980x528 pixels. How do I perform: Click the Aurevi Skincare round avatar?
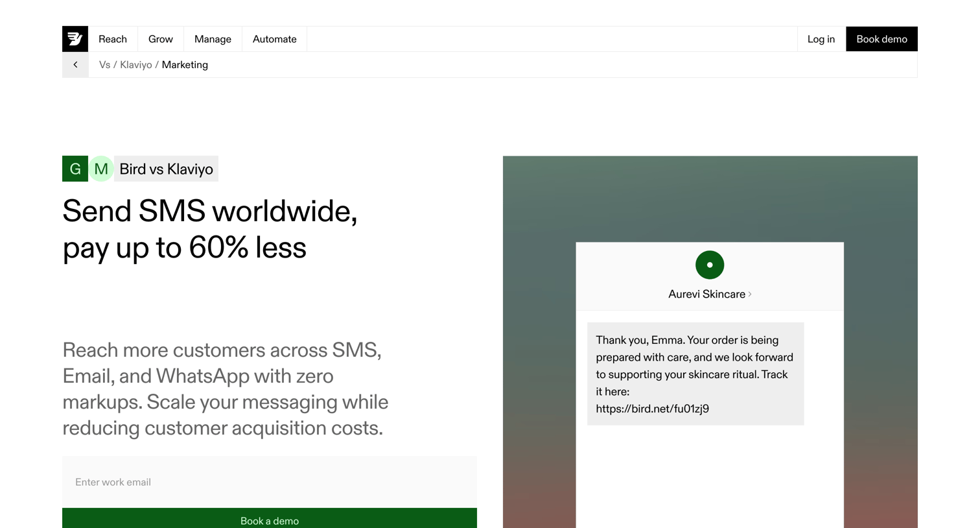coord(710,265)
